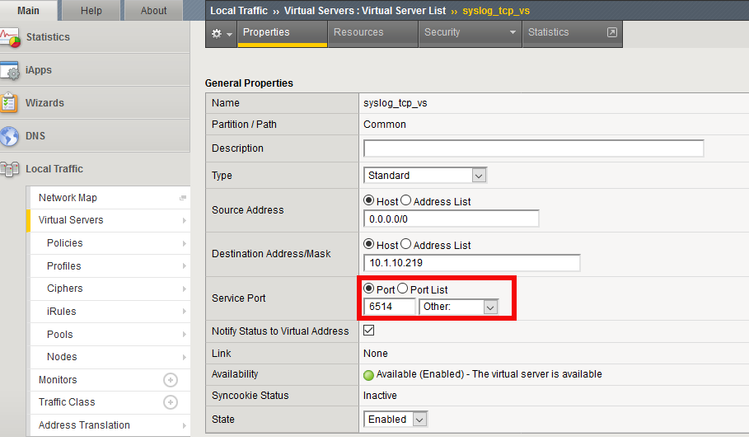The width and height of the screenshot is (749, 437).
Task: Open Profiles in sidebar
Action: click(64, 266)
